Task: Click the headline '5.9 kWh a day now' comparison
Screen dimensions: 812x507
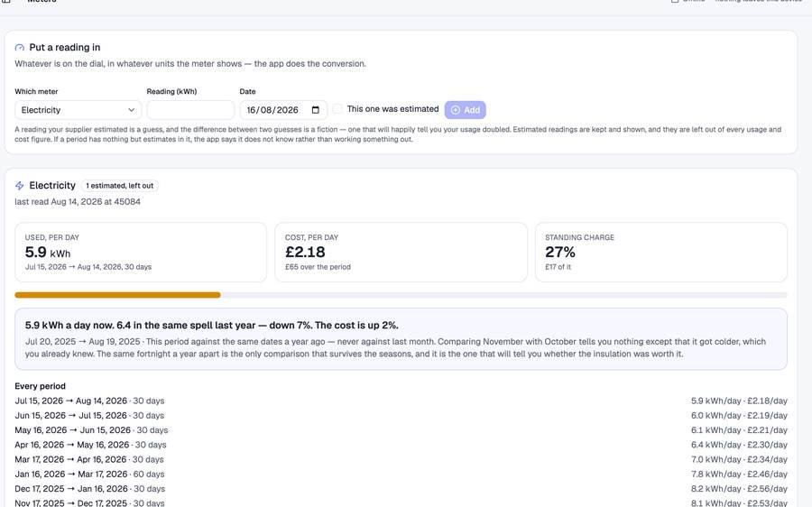Action: click(x=212, y=326)
